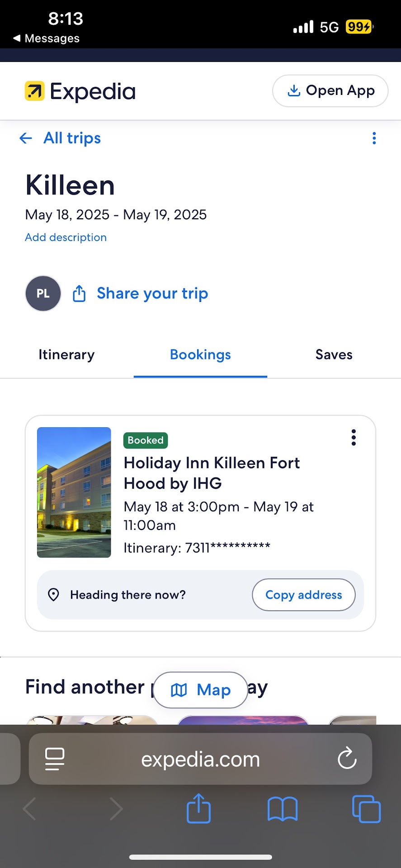Viewport: 401px width, 868px height.
Task: Open Holiday Inn hotel photo thumbnail
Action: (x=74, y=492)
